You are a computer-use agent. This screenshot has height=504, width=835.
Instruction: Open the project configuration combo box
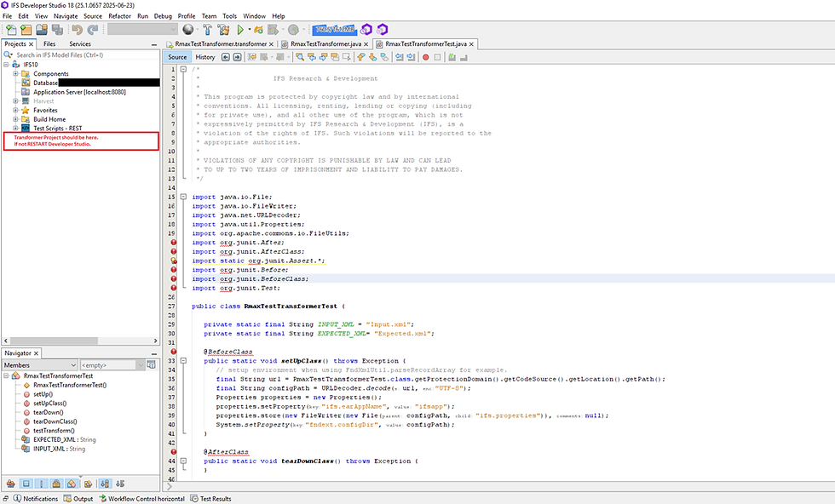coord(142,29)
